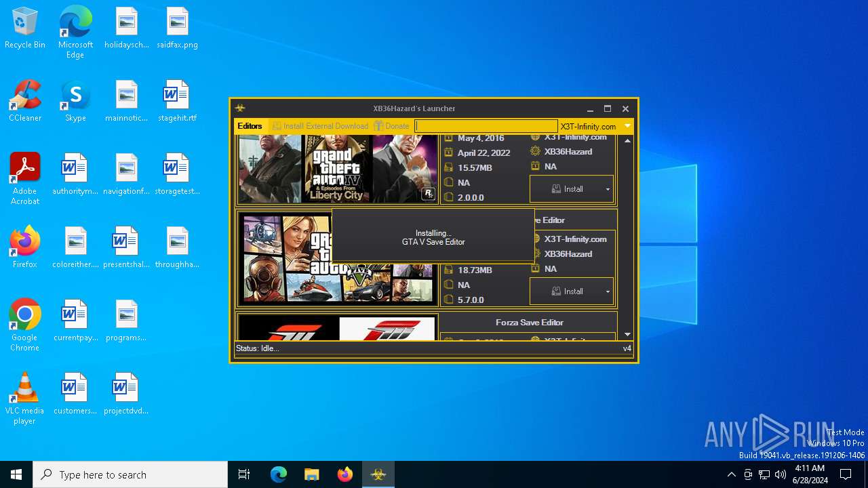Install the GTA V Save Editor
868x488 pixels.
[567, 291]
